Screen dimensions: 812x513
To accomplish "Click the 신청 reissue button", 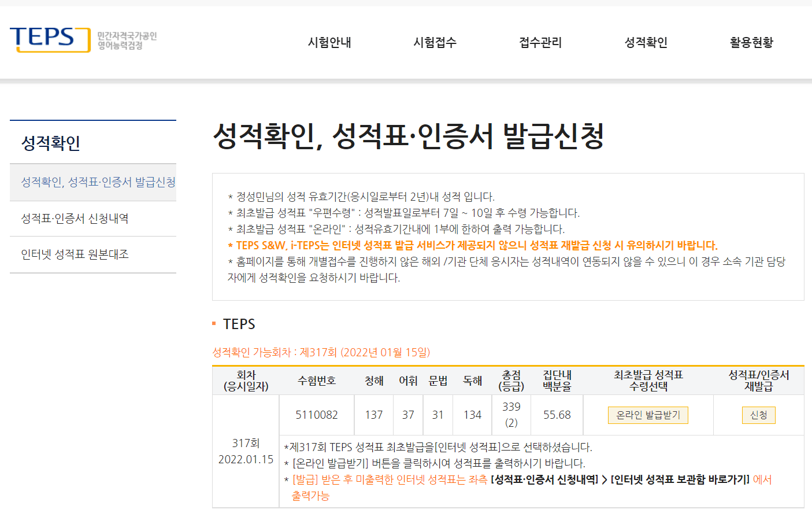I will point(758,415).
